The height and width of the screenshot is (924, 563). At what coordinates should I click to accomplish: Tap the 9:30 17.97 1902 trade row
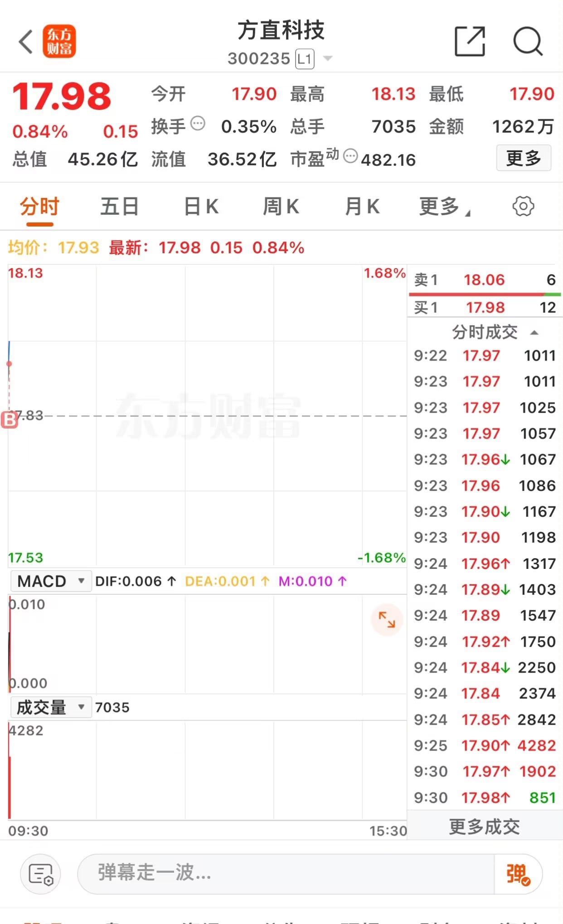[x=485, y=771]
